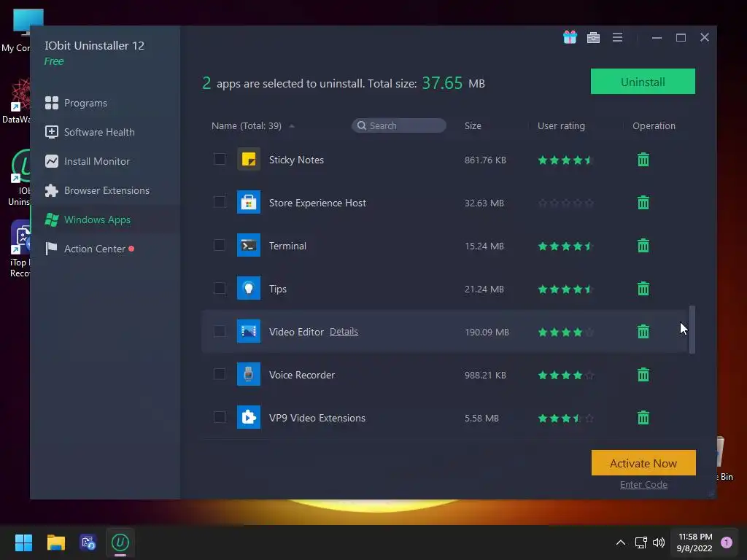Check the Video Editor checkbox
The image size is (747, 560).
[219, 331]
